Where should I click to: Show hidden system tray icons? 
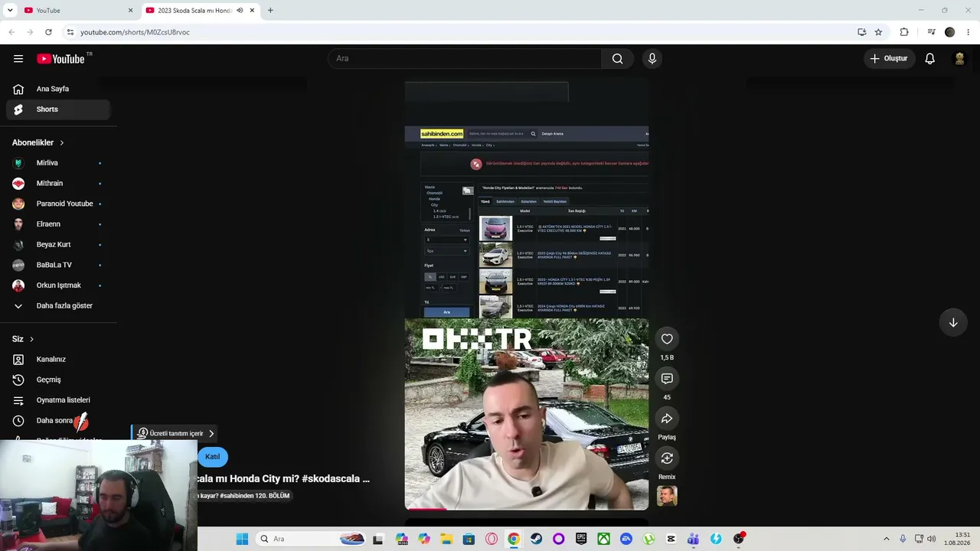pyautogui.click(x=887, y=540)
